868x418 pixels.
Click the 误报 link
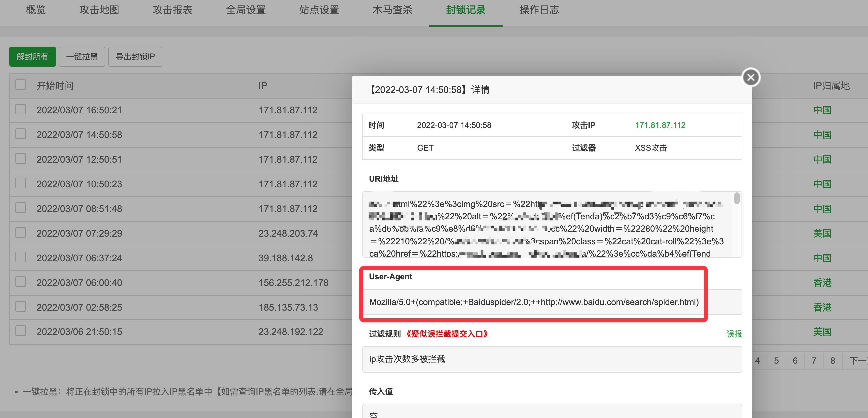(x=735, y=334)
